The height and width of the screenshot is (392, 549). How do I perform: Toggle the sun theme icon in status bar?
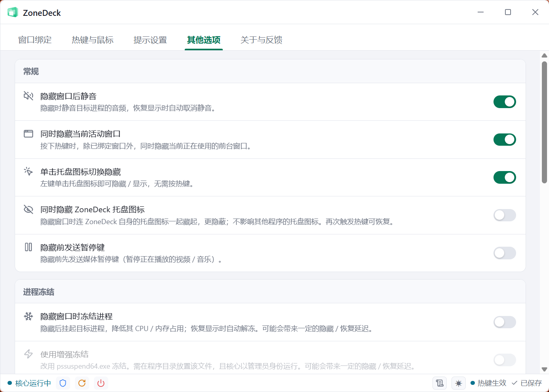tap(459, 383)
